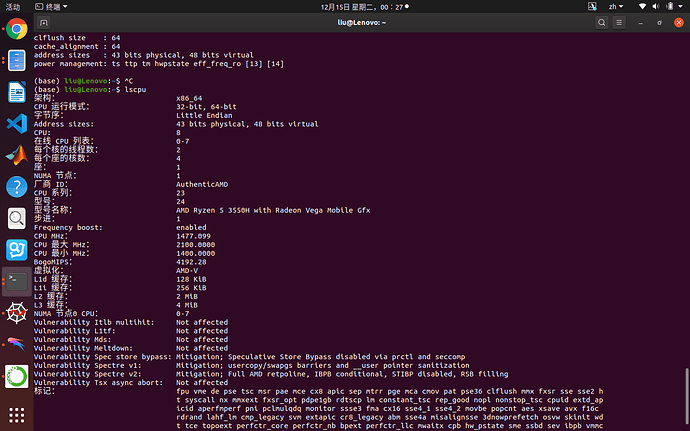Open new terminal tab button
This screenshot has height=431, width=690.
(44, 22)
